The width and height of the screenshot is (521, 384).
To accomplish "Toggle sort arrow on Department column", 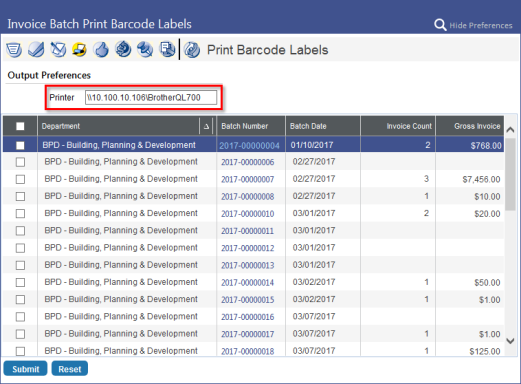I will [206, 126].
